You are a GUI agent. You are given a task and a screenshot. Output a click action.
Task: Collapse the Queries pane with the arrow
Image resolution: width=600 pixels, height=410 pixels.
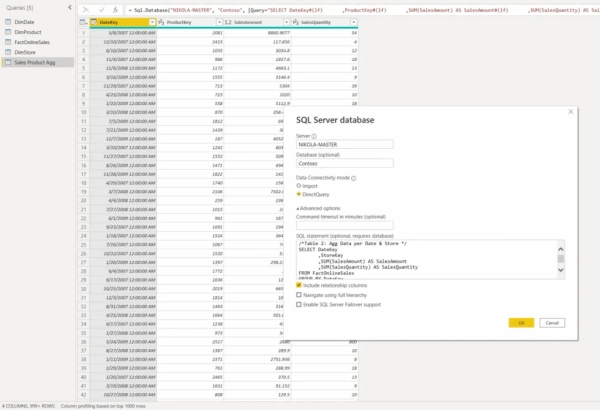point(67,8)
